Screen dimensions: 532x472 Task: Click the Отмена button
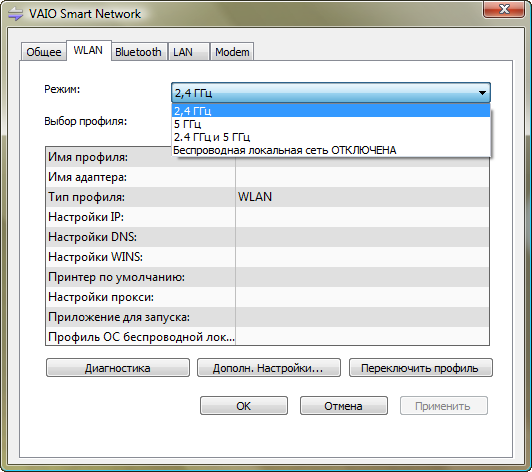(344, 405)
